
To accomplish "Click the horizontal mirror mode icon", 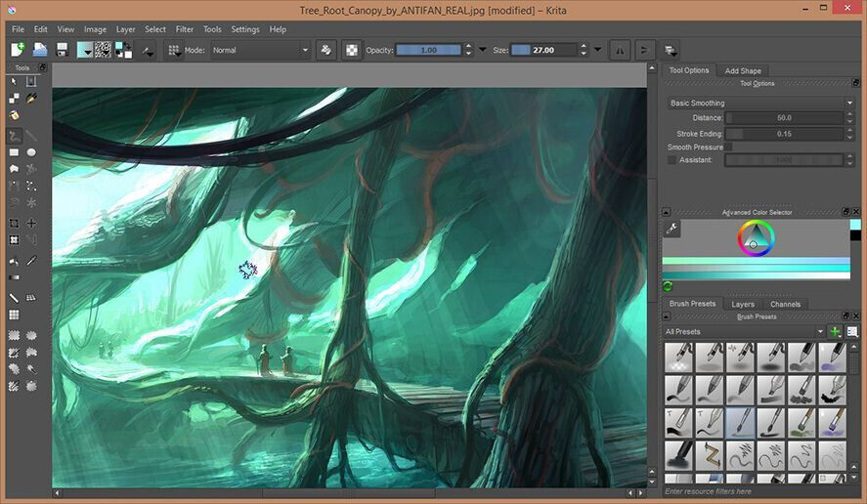I will click(x=619, y=49).
